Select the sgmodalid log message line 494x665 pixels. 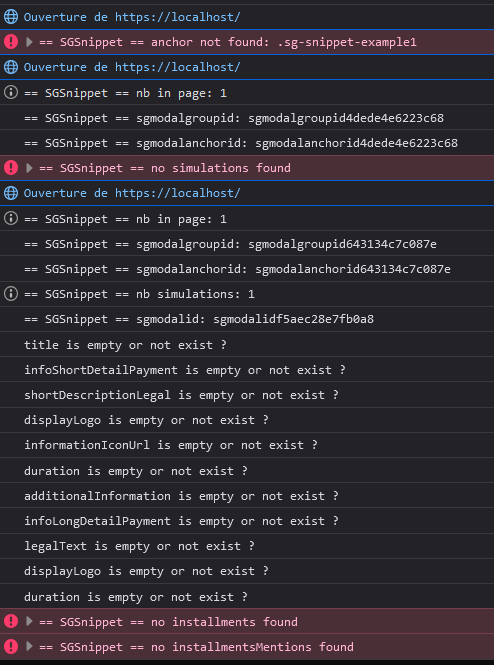pyautogui.click(x=247, y=319)
